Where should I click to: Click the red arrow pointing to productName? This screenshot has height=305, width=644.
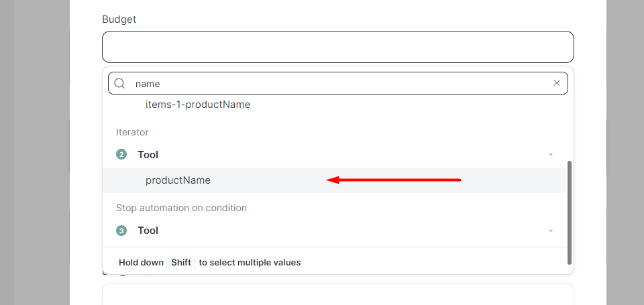(394, 180)
